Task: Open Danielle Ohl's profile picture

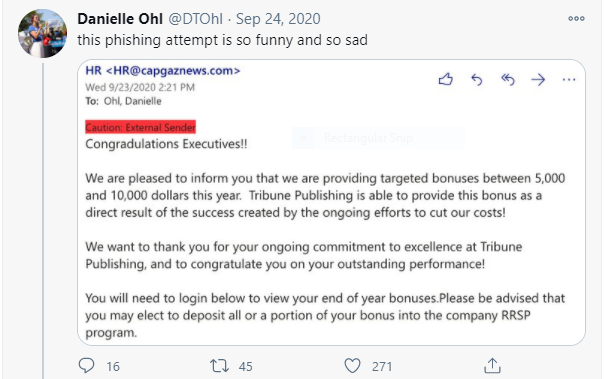Action: (42, 34)
